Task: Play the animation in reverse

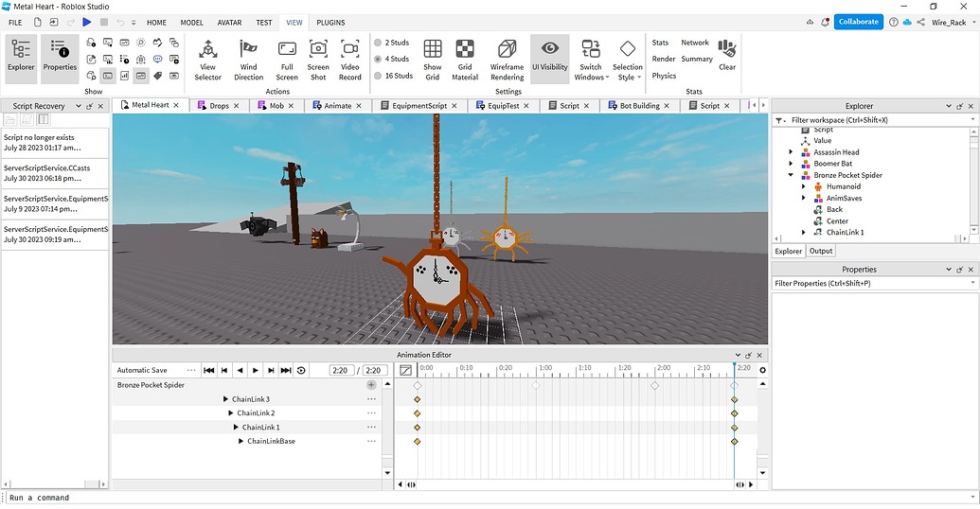Action: click(240, 370)
